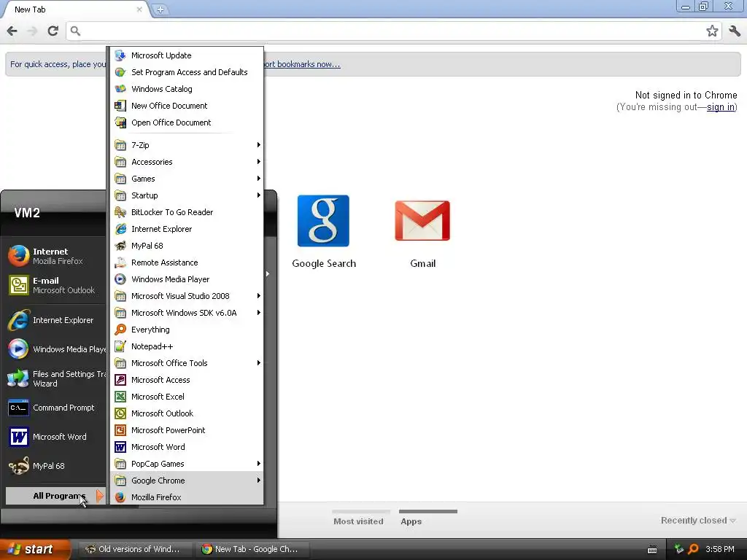Launch BitLocker To Go Reader
The height and width of the screenshot is (560, 747).
point(187,212)
